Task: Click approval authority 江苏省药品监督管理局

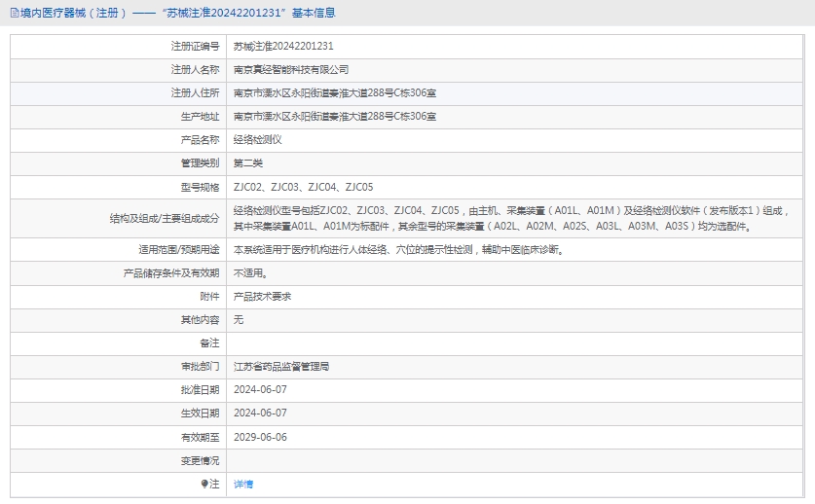Action: [281, 367]
